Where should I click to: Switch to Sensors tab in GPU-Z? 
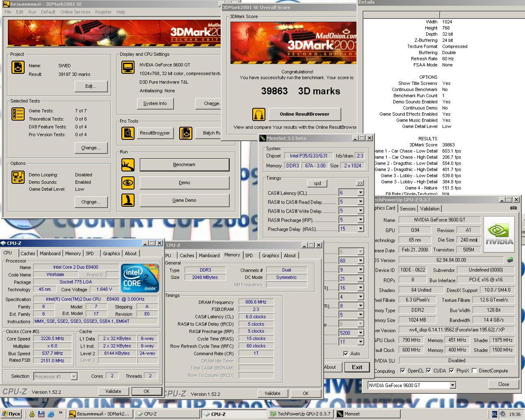click(408, 209)
